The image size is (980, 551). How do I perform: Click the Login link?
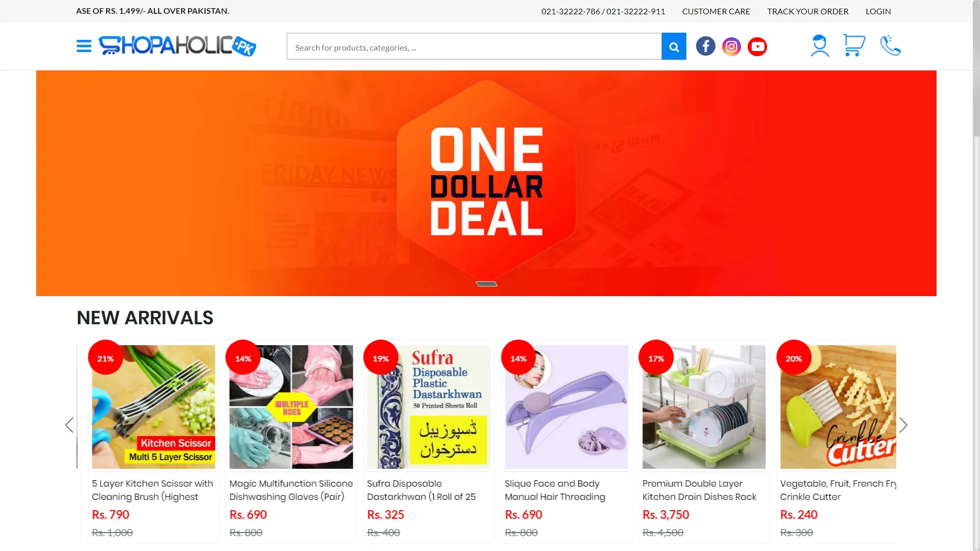point(878,11)
